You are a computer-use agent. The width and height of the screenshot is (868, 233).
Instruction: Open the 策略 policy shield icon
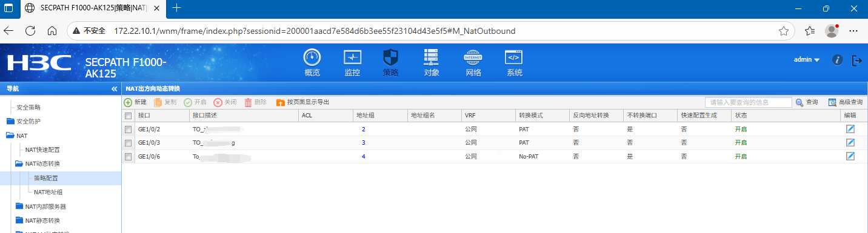coord(391,63)
